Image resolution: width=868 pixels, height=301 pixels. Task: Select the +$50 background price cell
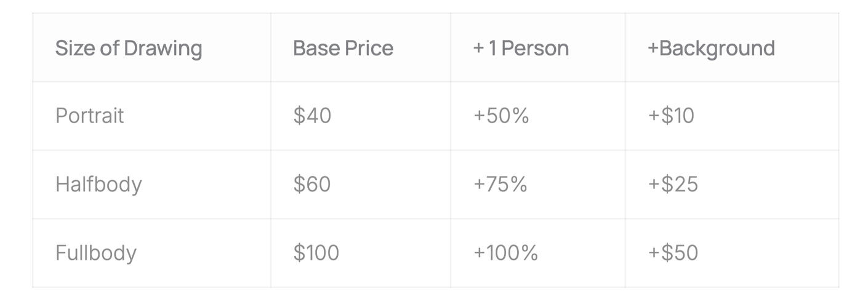click(673, 253)
